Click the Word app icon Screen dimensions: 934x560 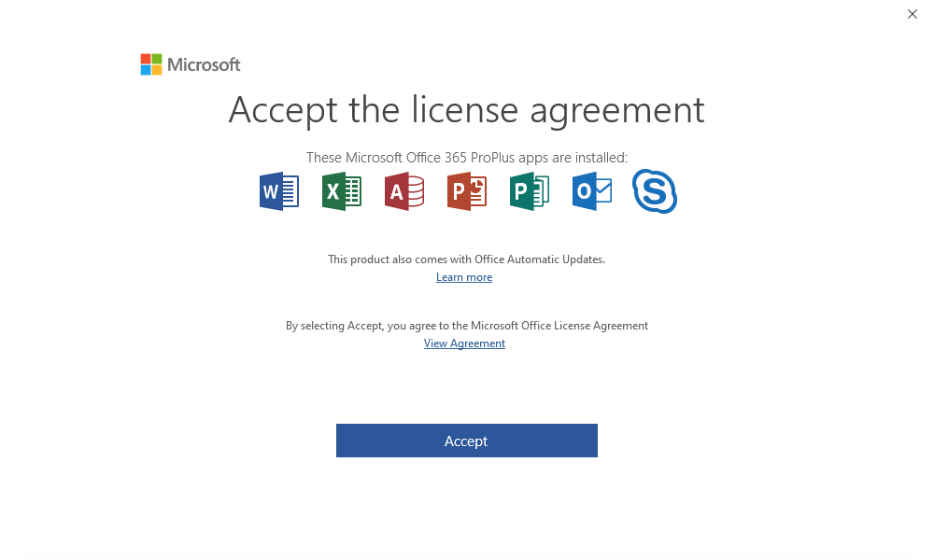[x=279, y=191]
